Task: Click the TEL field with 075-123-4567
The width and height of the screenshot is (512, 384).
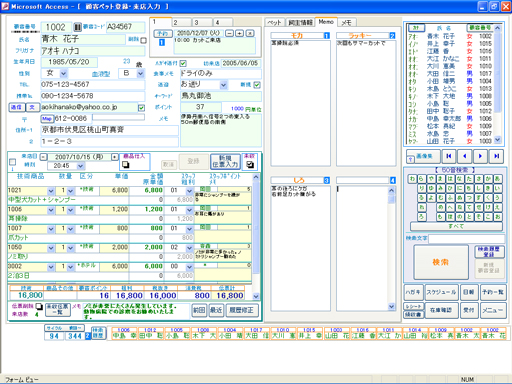Action: coord(93,85)
